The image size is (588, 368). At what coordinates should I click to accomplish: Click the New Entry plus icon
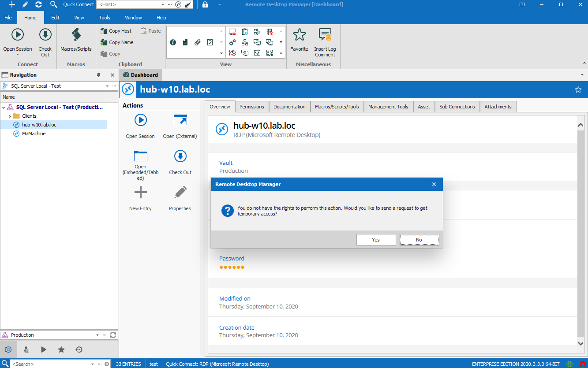pyautogui.click(x=140, y=193)
